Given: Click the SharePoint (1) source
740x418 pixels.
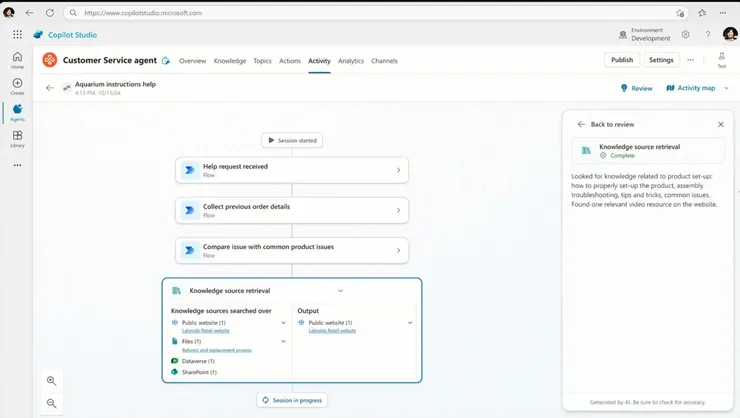Looking at the screenshot, I should [194, 372].
